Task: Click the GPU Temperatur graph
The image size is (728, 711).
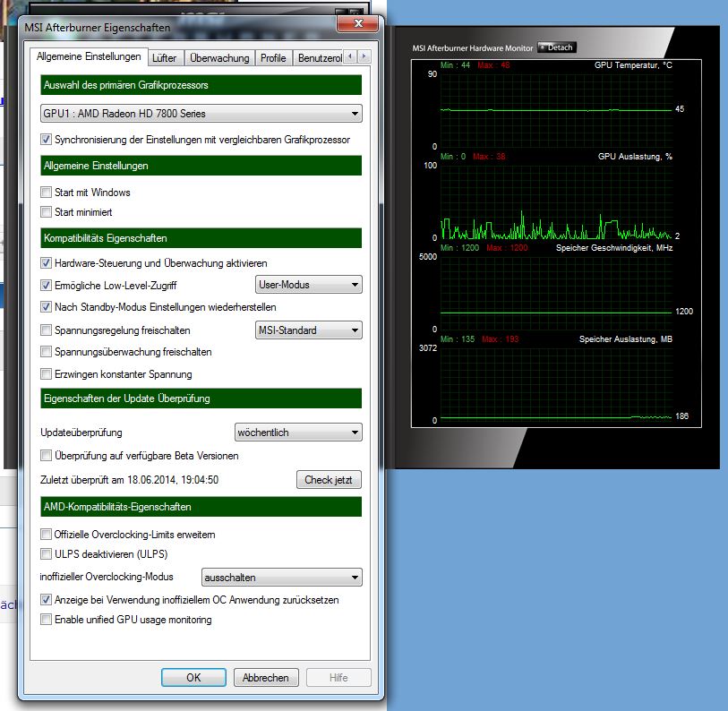Action: pyautogui.click(x=556, y=109)
